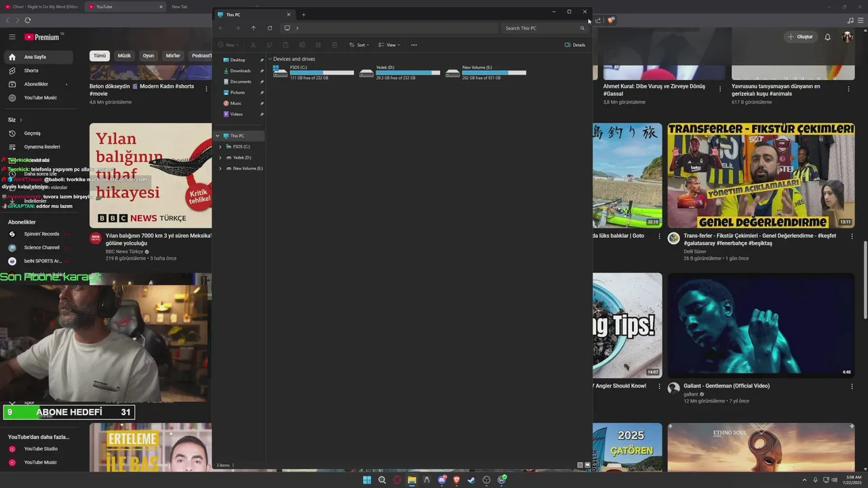Switch to details view in status bar
This screenshot has height=488, width=868.
[580, 465]
